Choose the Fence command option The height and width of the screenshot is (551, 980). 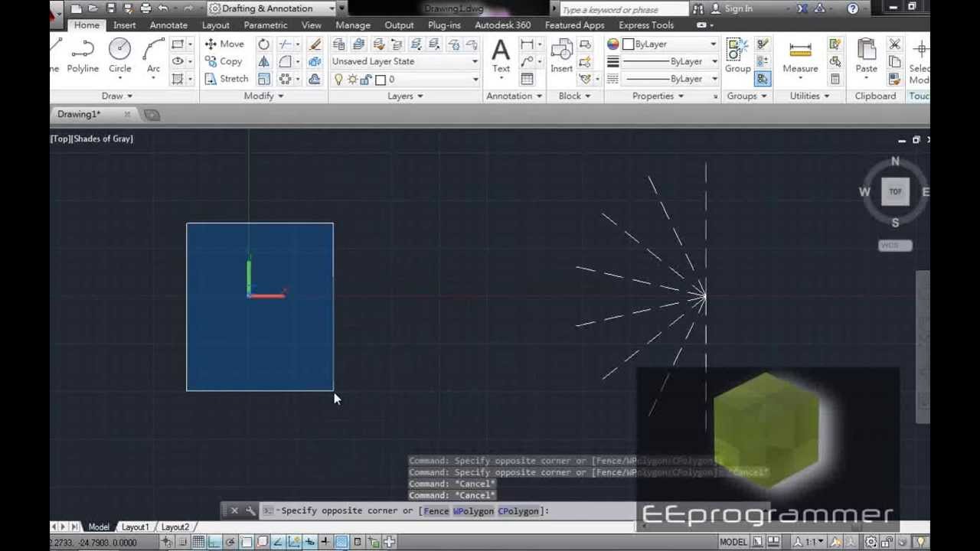point(436,511)
